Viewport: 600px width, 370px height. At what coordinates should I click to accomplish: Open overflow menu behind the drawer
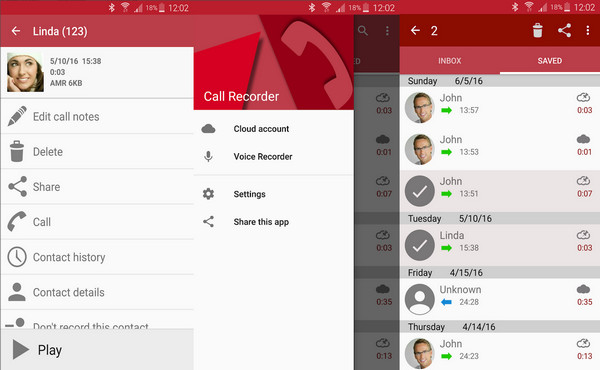[387, 31]
